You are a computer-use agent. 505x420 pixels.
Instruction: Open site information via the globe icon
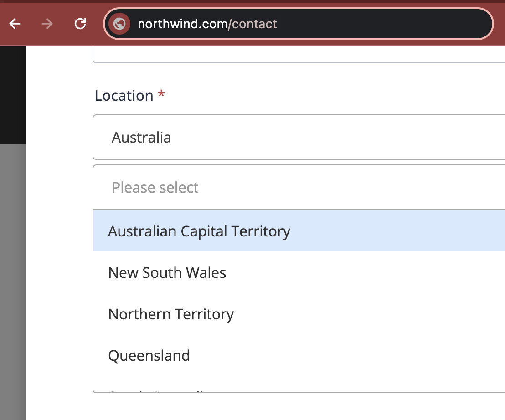(x=119, y=24)
